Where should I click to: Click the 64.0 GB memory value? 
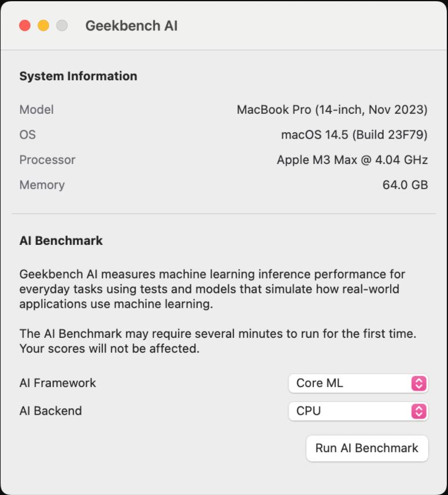[406, 185]
